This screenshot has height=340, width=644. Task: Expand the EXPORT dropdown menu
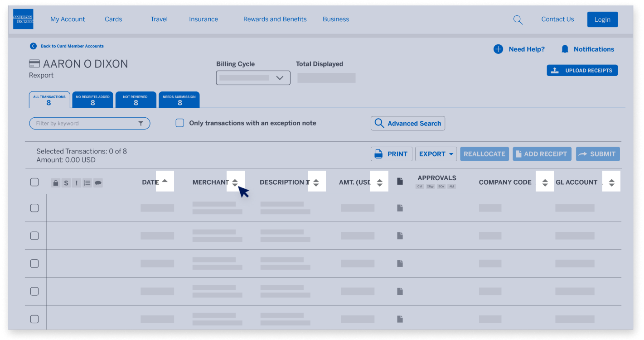point(436,153)
